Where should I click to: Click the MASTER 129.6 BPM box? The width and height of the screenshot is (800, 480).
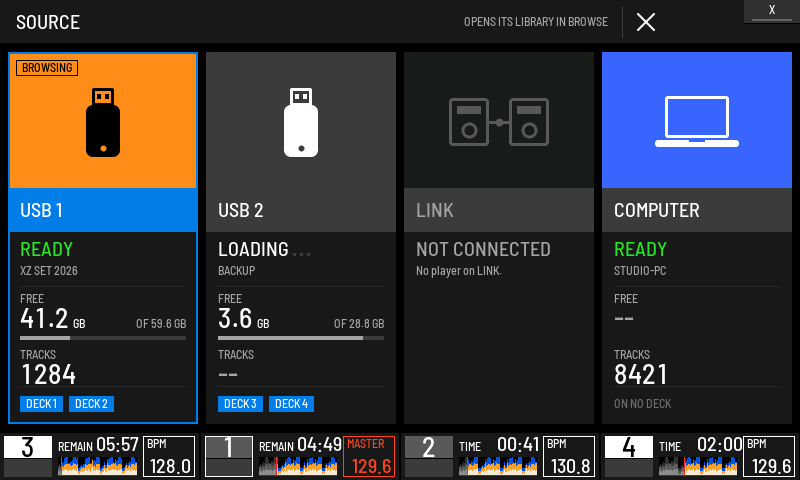[369, 456]
